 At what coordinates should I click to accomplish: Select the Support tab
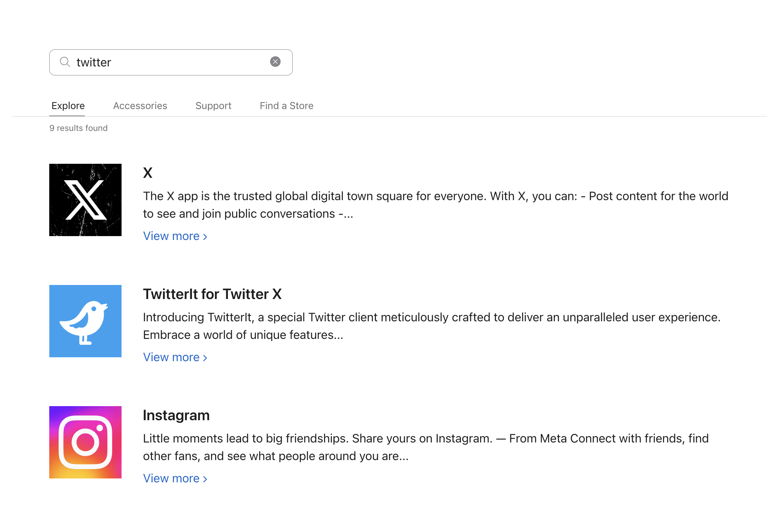213,106
